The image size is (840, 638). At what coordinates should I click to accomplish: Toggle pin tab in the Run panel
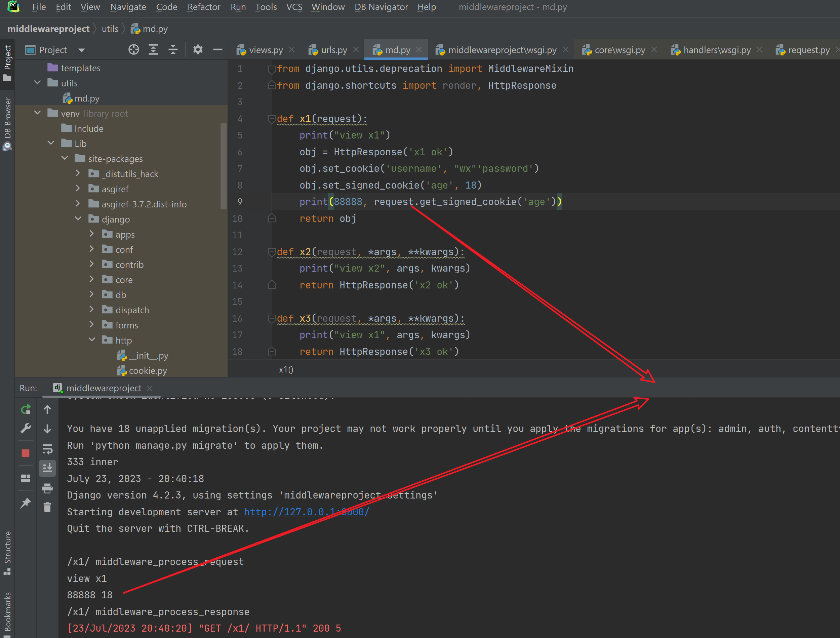click(x=26, y=503)
